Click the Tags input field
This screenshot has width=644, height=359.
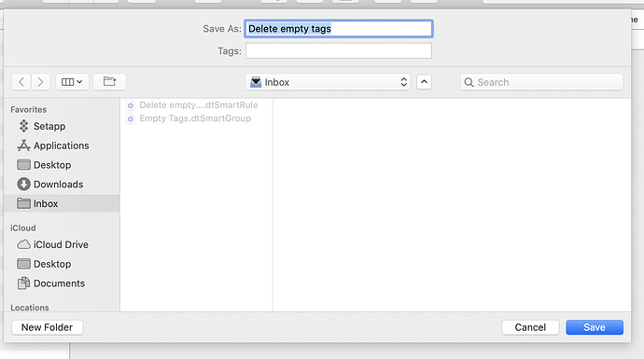[x=339, y=51]
